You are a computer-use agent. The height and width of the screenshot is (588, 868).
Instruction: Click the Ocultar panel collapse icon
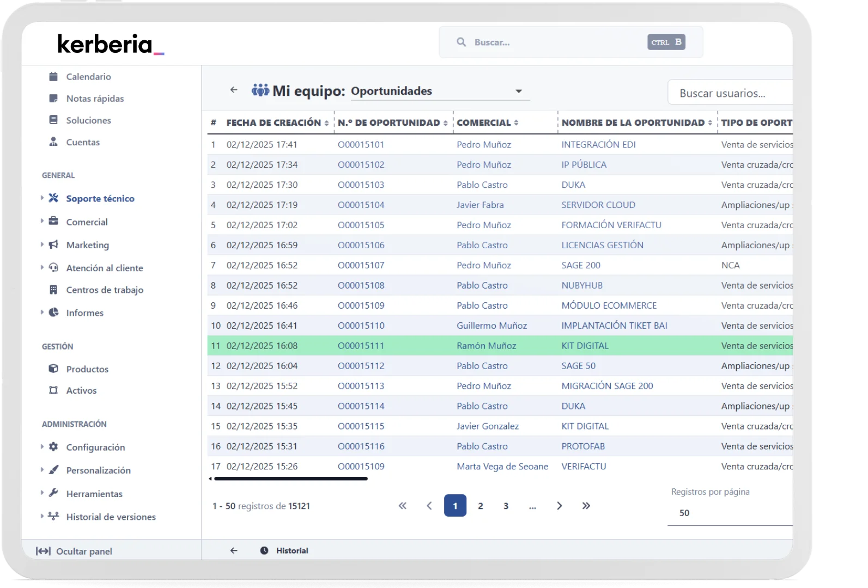[43, 551]
